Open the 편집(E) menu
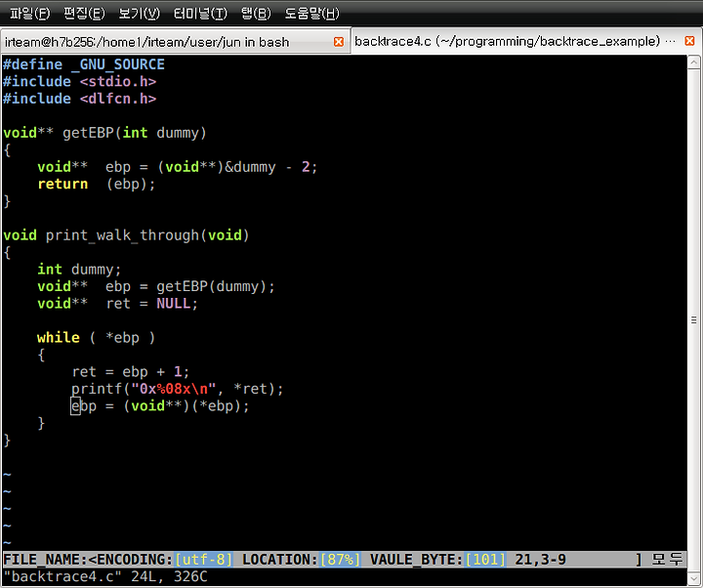 point(84,13)
